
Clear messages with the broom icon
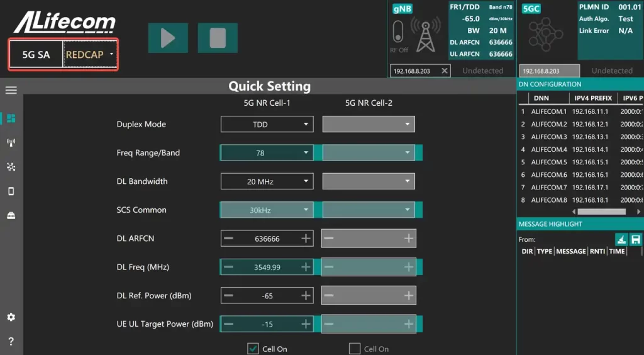click(621, 239)
